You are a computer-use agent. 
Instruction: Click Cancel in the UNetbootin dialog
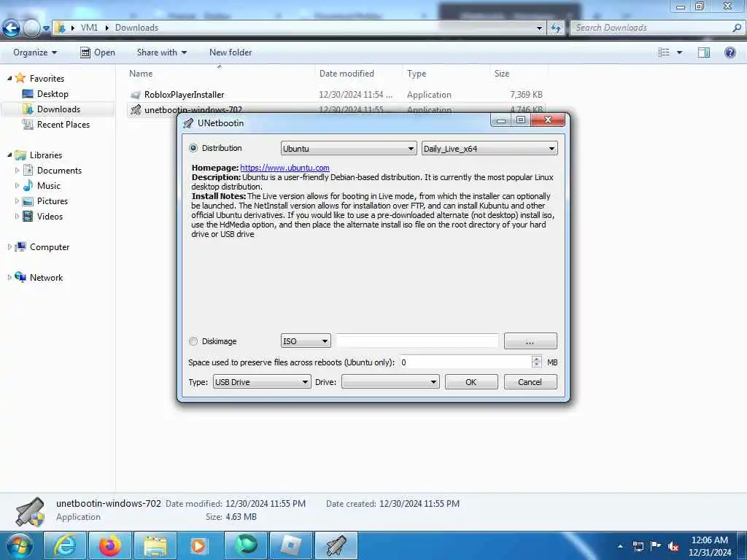(530, 382)
